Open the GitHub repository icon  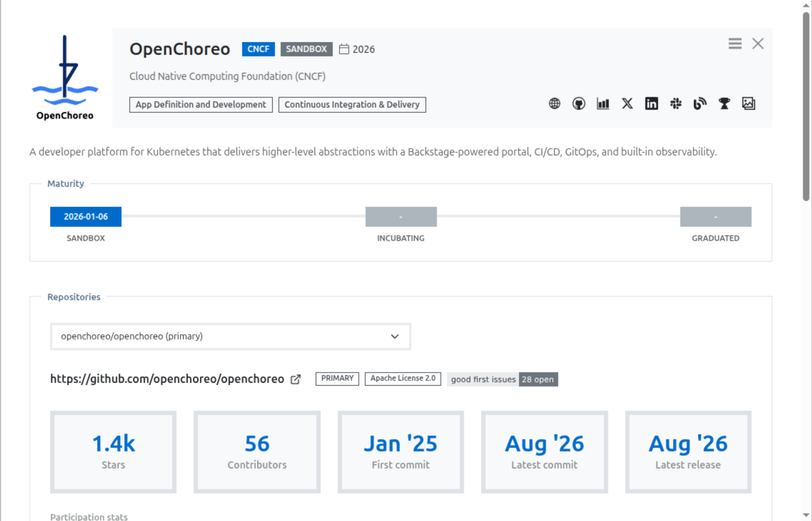pos(578,104)
